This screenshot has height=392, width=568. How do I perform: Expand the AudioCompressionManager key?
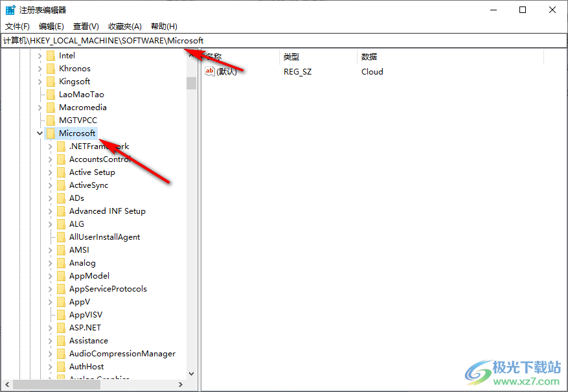51,354
